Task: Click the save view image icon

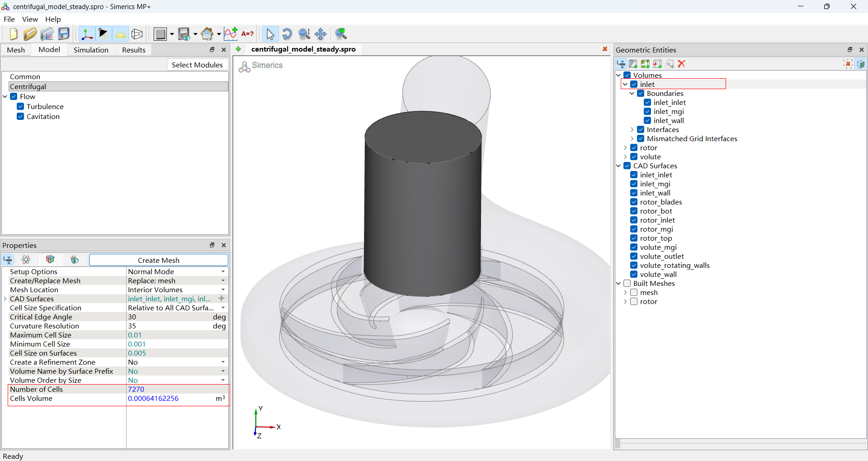Action: coord(184,34)
